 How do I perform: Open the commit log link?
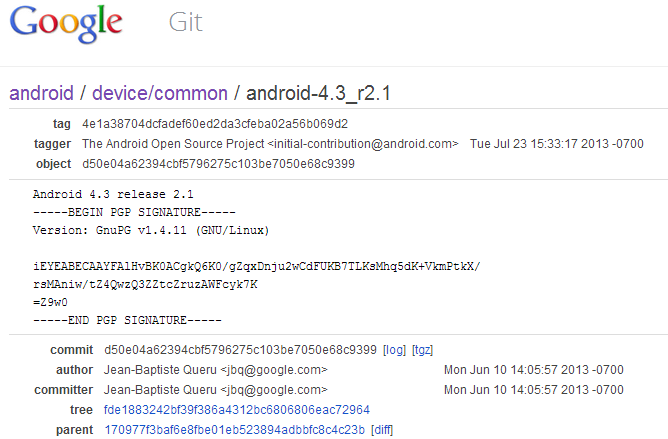click(394, 350)
